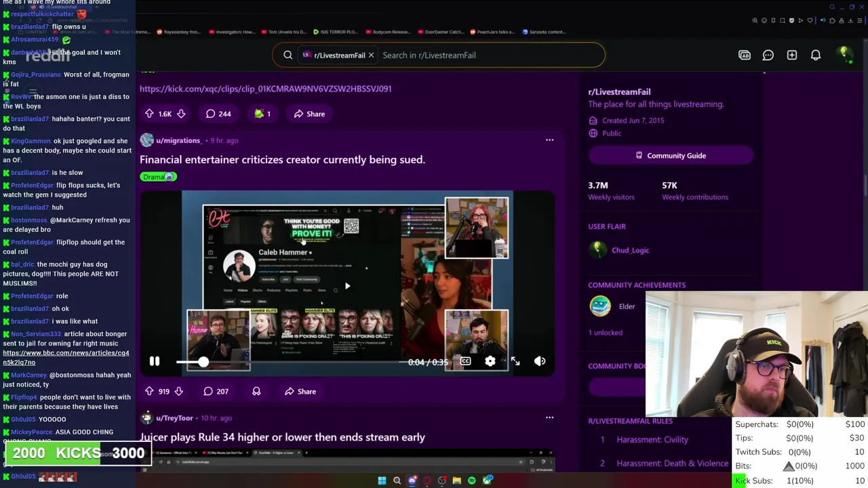Open the '1 unlocked' achievements link
The width and height of the screenshot is (868, 488).
click(605, 333)
